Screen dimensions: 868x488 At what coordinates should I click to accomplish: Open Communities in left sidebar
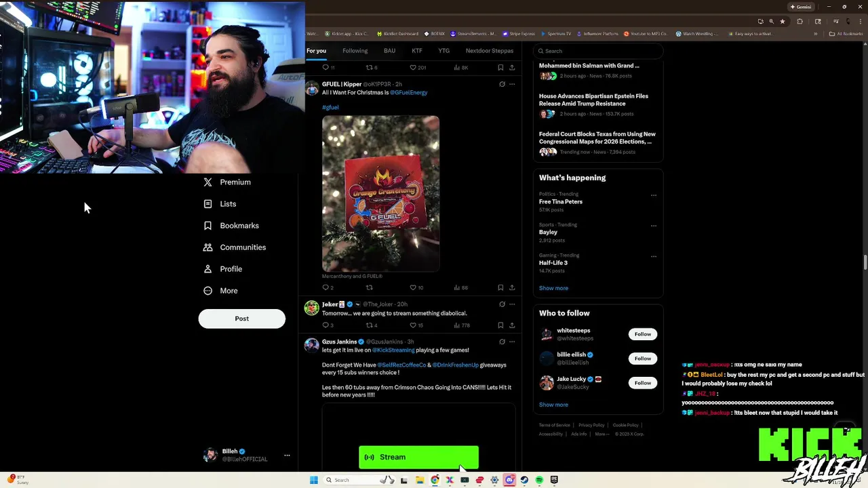pos(235,247)
